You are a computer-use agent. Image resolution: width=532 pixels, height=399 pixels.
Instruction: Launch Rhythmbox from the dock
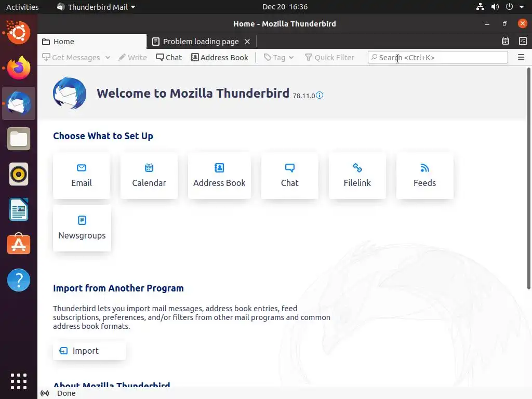pyautogui.click(x=19, y=175)
